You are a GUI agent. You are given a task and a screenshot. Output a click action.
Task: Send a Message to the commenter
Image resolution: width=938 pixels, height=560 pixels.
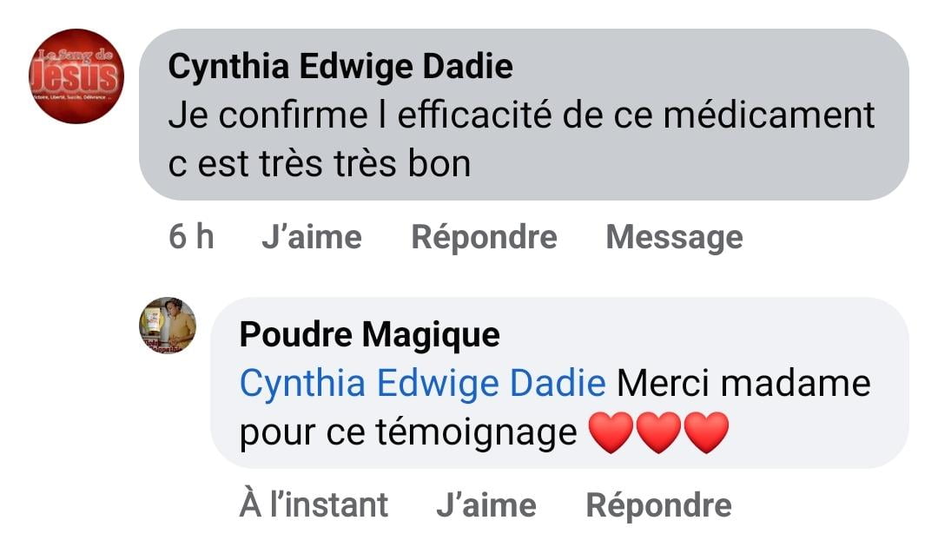point(674,237)
